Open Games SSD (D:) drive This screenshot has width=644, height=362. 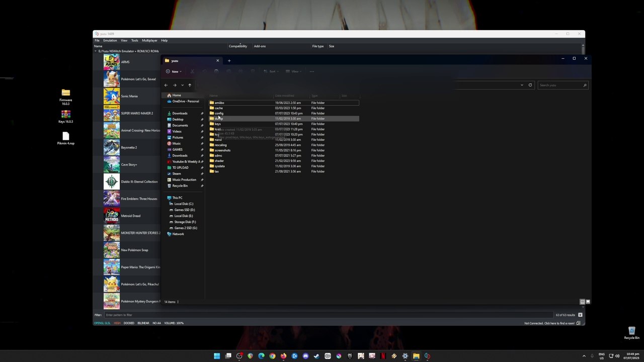(x=185, y=210)
